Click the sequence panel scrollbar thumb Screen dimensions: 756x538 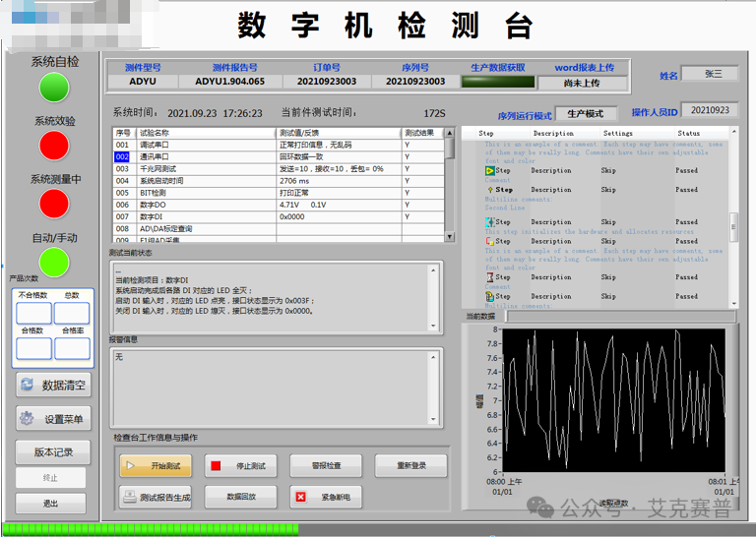(733, 227)
